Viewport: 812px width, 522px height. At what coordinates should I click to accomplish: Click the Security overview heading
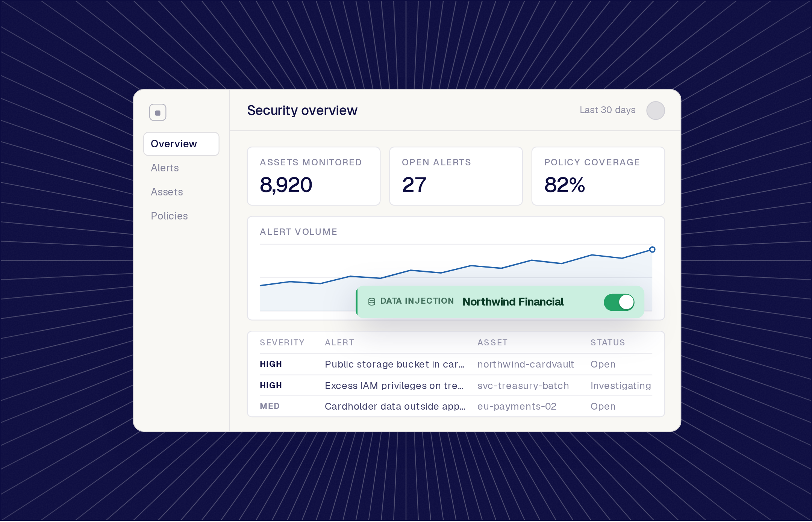(x=302, y=110)
